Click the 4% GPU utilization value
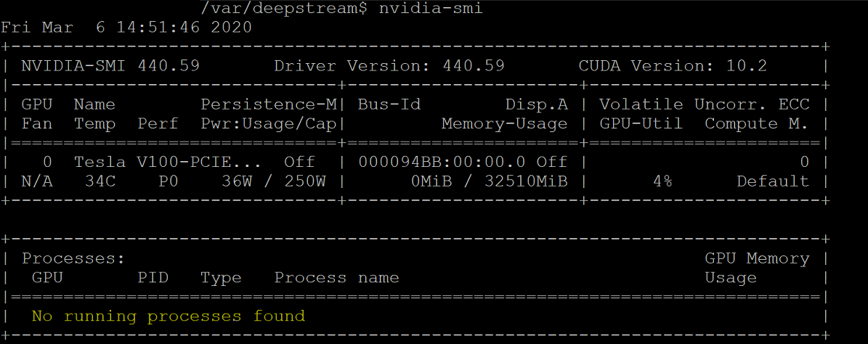Viewport: 868px width, 344px height. coord(662,181)
